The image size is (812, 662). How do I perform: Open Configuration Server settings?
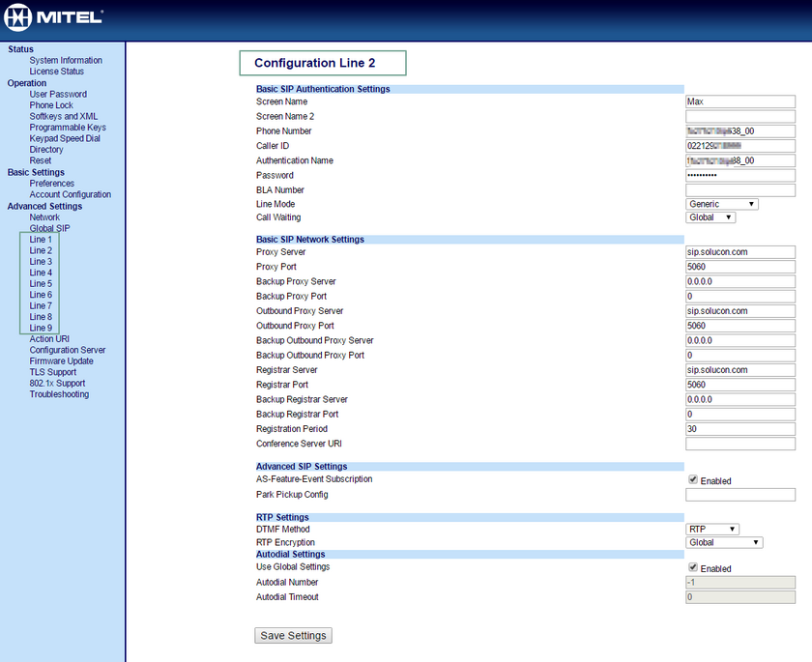pos(67,350)
